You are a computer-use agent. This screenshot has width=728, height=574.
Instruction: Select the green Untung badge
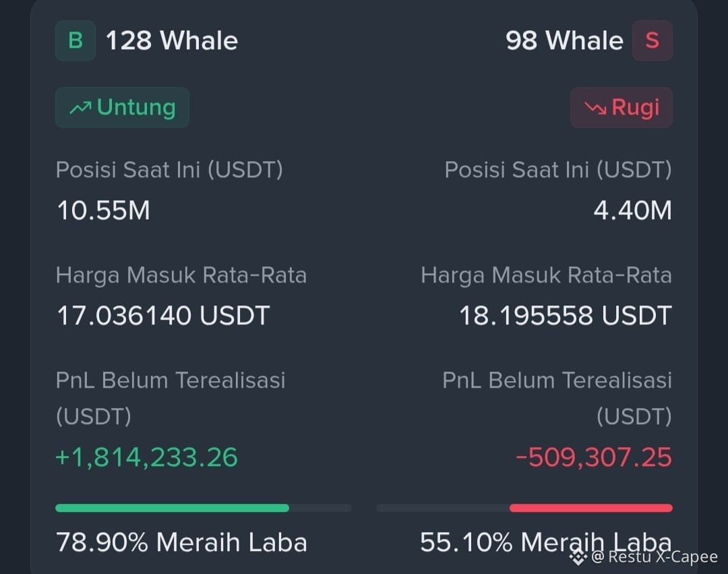click(x=122, y=107)
